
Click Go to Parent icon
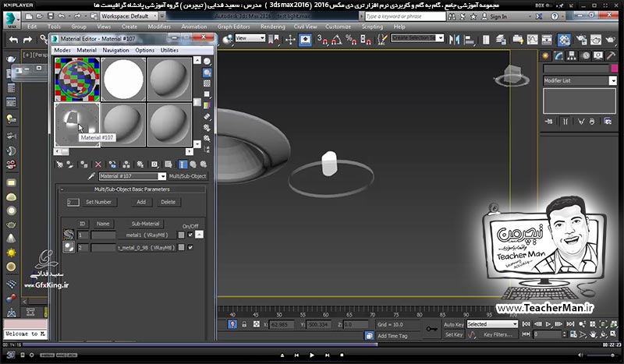[x=193, y=164]
